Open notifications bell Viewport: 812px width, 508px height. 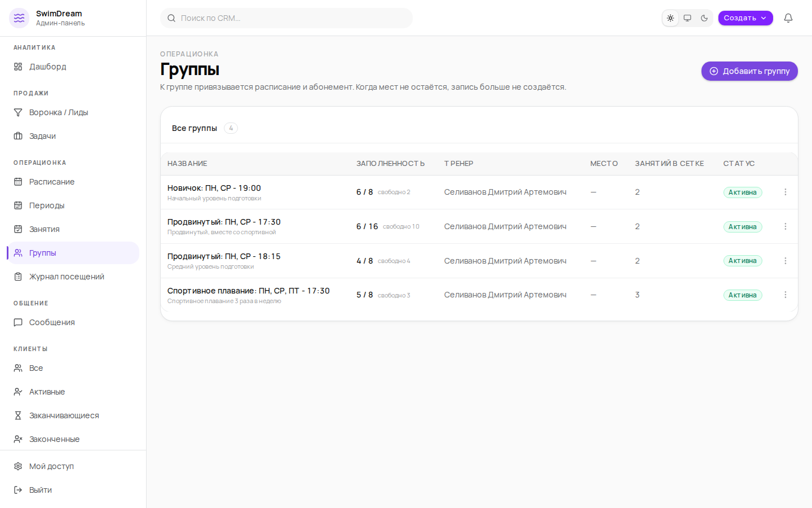pos(788,18)
